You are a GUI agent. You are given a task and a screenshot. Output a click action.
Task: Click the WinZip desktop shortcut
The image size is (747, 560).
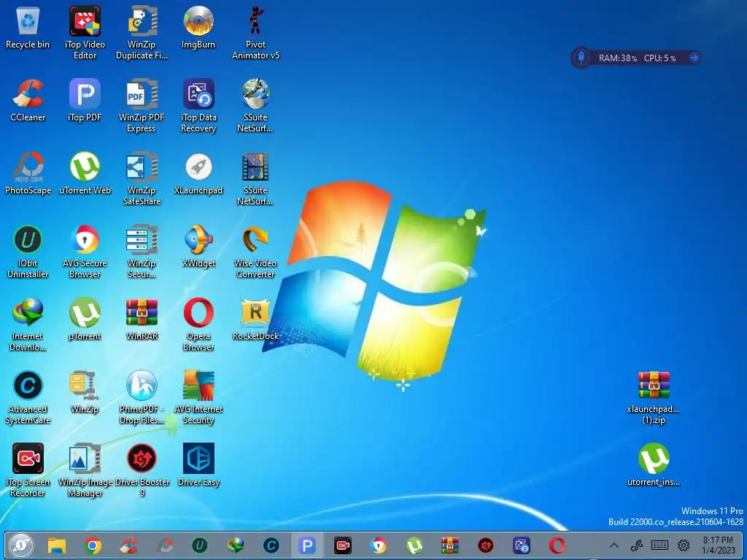[x=85, y=392]
